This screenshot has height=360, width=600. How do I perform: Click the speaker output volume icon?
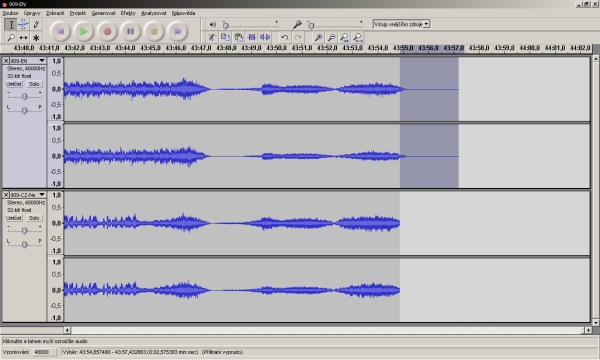(x=213, y=24)
